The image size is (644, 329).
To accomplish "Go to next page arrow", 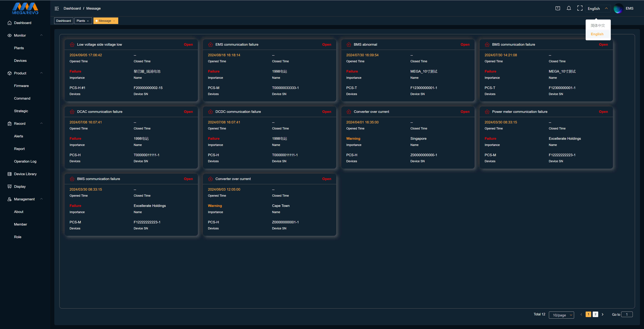I will click(x=603, y=314).
